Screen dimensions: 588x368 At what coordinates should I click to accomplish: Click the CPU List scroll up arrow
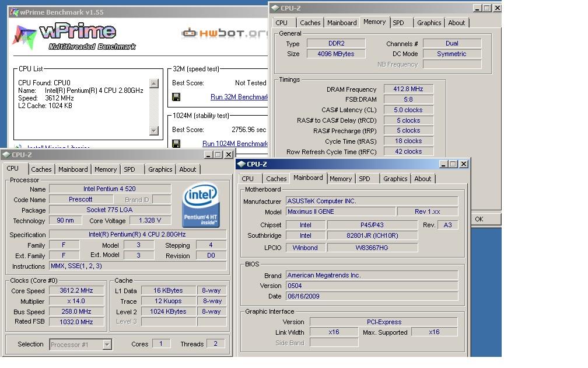click(x=154, y=84)
